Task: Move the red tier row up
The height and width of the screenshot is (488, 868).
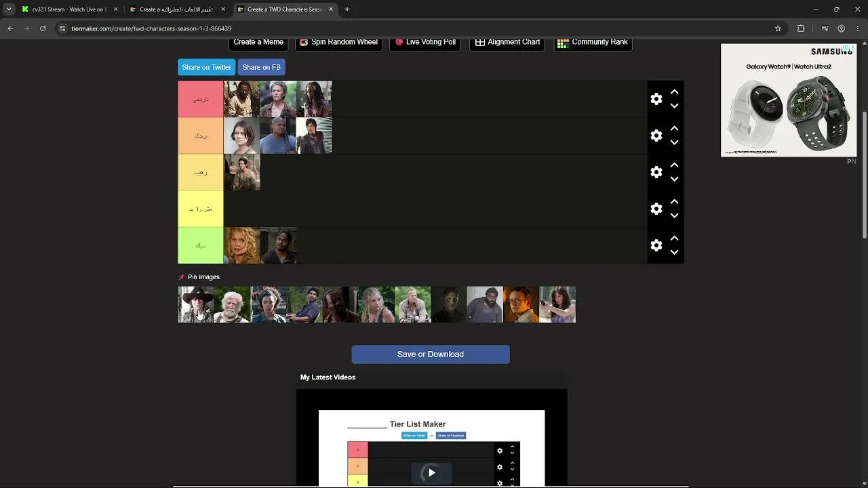Action: (674, 91)
